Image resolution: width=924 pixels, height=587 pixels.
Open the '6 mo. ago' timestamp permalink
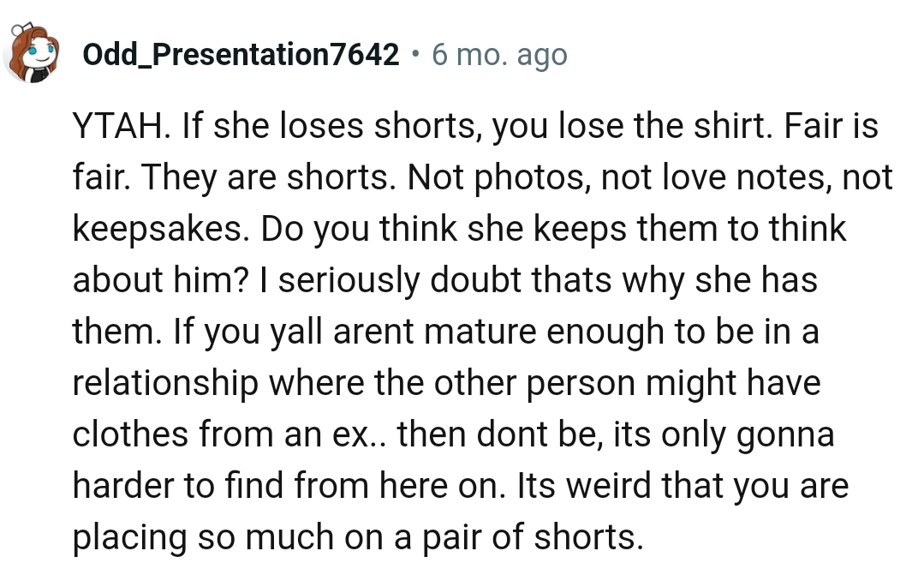pos(499,56)
